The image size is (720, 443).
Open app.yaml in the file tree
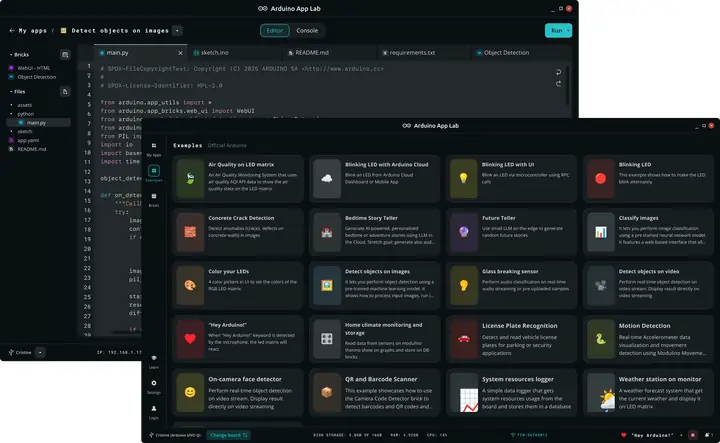tap(24, 140)
